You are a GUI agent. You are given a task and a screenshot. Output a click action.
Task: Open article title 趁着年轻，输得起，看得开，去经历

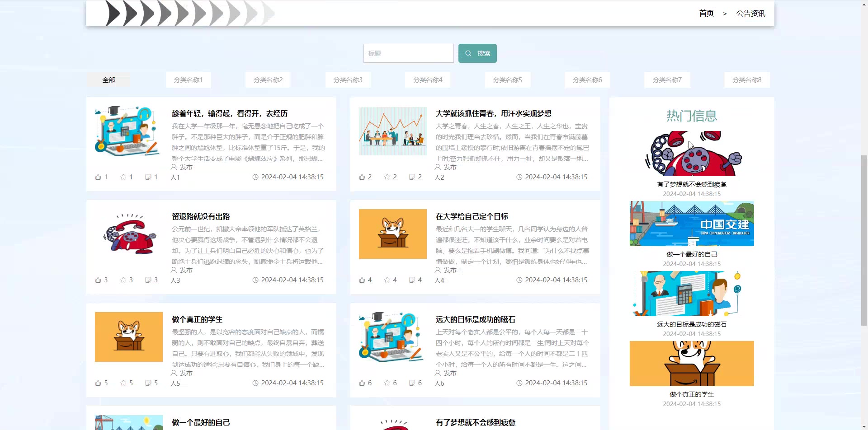[230, 113]
